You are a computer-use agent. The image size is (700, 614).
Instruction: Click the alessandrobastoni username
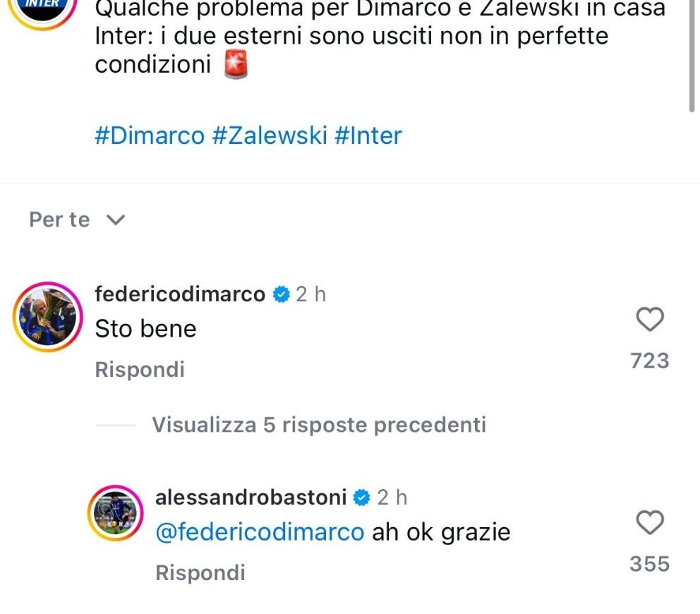click(251, 498)
